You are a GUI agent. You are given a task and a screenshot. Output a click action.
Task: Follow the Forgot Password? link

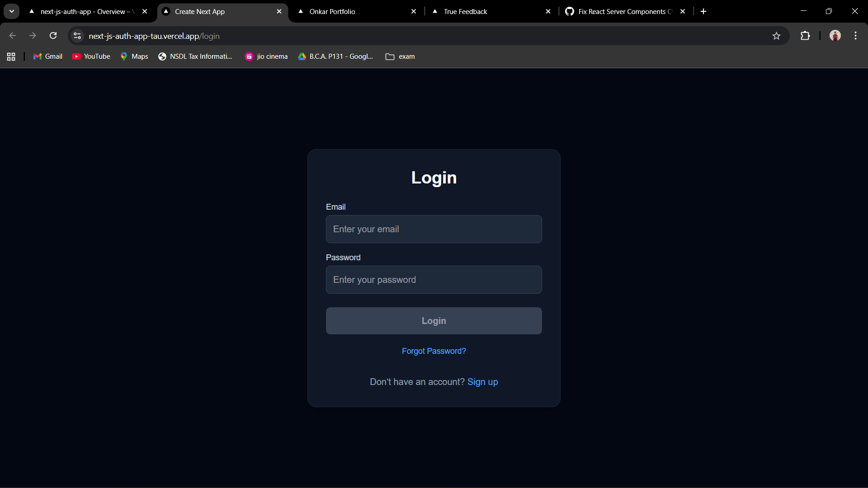tap(434, 351)
